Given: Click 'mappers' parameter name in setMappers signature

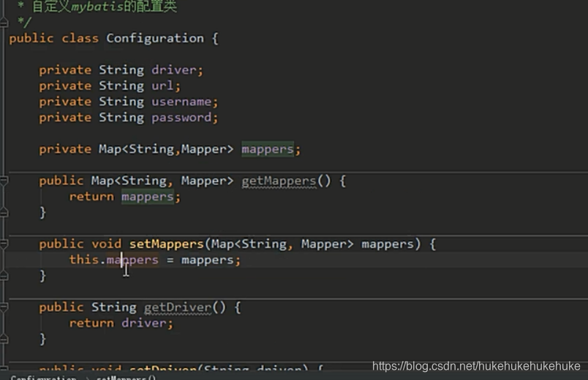Looking at the screenshot, I should pyautogui.click(x=388, y=244).
